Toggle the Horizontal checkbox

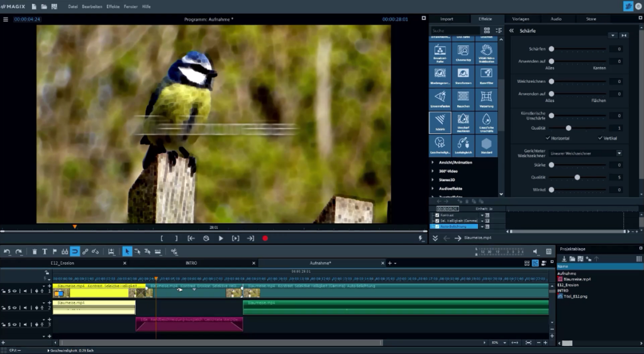coord(548,138)
